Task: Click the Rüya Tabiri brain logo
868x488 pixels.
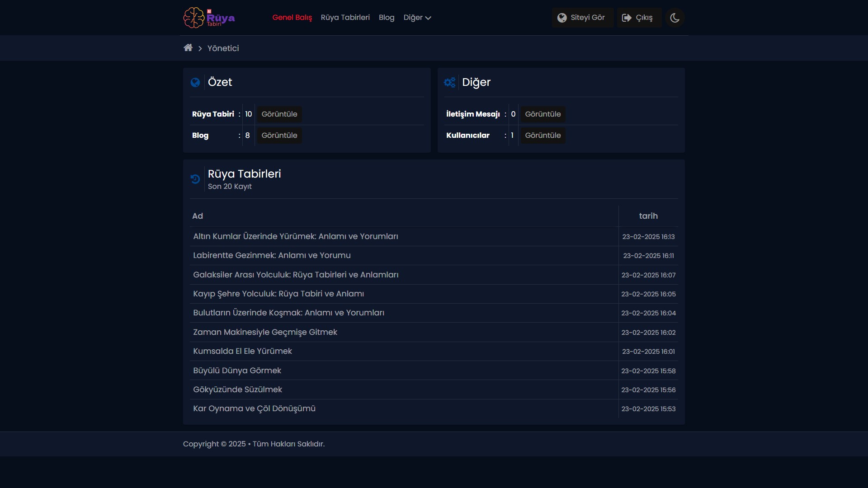Action: (x=209, y=18)
